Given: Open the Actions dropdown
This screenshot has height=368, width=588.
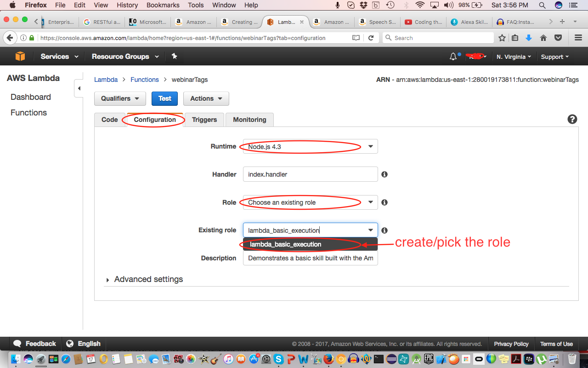Looking at the screenshot, I should pyautogui.click(x=206, y=98).
